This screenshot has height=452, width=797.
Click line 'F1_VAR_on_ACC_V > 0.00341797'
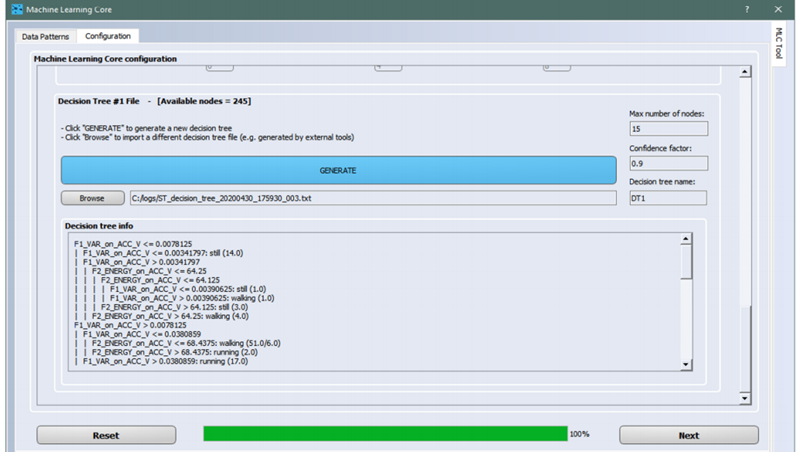pyautogui.click(x=141, y=262)
